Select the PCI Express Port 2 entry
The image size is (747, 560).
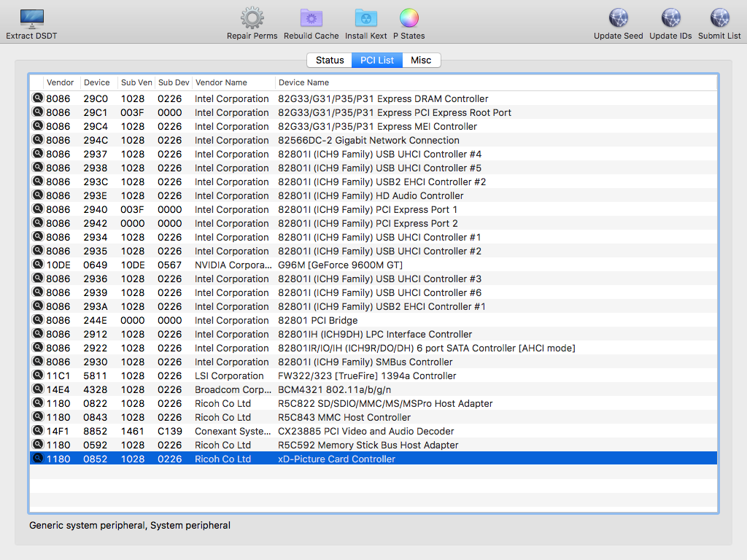point(373,223)
